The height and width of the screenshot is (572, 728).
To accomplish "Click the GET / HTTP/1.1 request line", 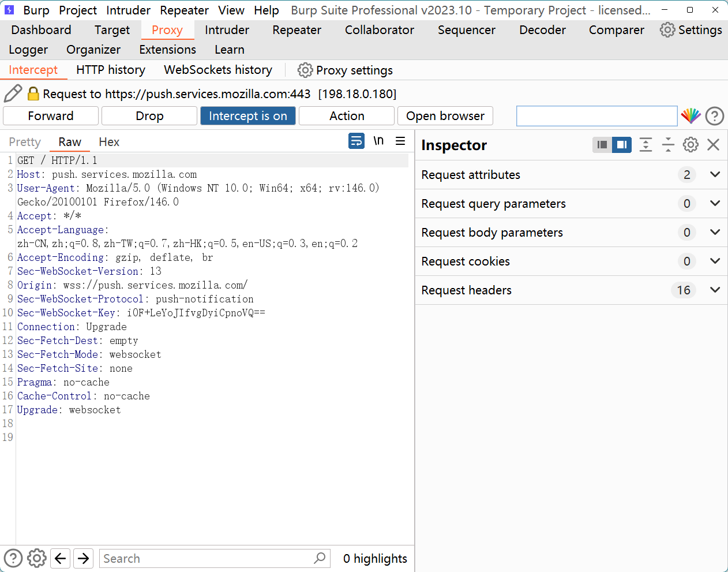I will tap(57, 160).
